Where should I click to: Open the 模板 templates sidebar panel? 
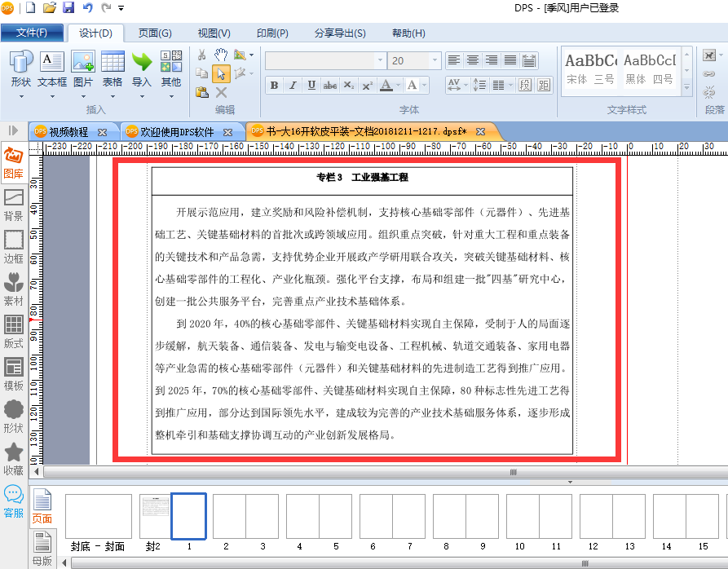click(x=14, y=374)
